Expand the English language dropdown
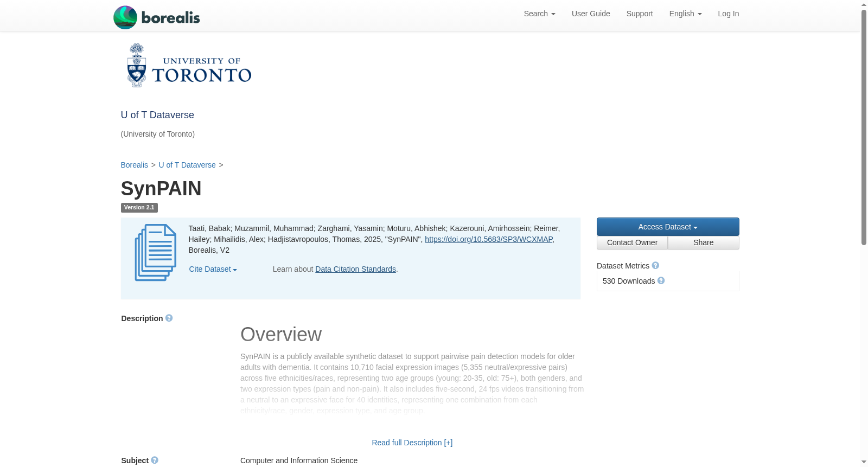This screenshot has height=467, width=868. (685, 14)
